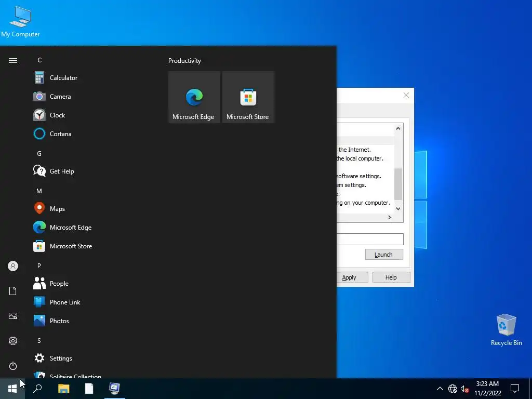Select the active computer app on taskbar
Image resolution: width=532 pixels, height=399 pixels.
[114, 389]
